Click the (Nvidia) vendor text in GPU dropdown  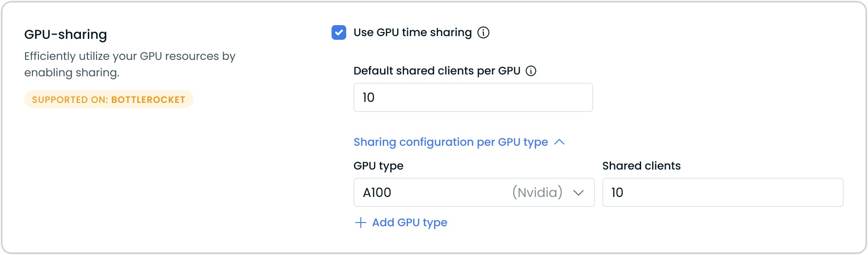pyautogui.click(x=537, y=192)
